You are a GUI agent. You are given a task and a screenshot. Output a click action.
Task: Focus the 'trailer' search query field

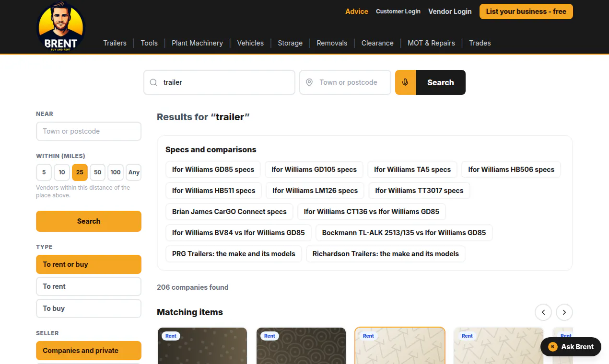tap(219, 82)
